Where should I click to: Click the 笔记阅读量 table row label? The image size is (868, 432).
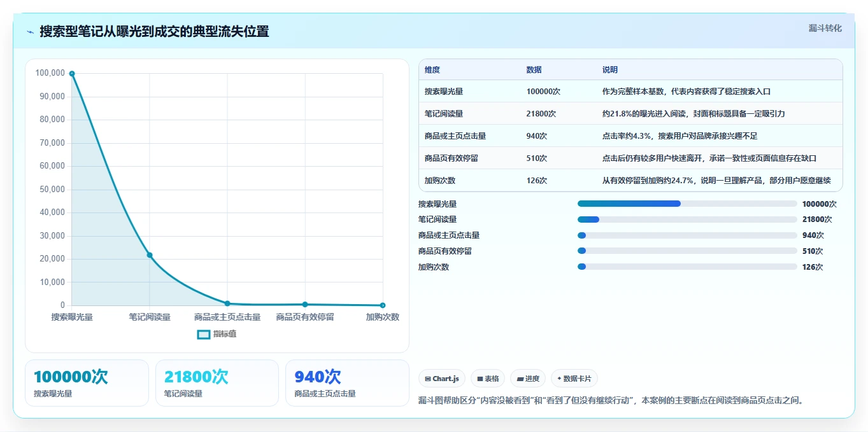coord(444,114)
